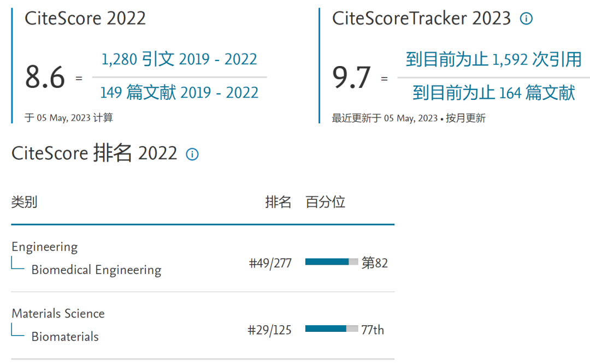Select the Biomedical Engineering subcategory

pyautogui.click(x=96, y=270)
